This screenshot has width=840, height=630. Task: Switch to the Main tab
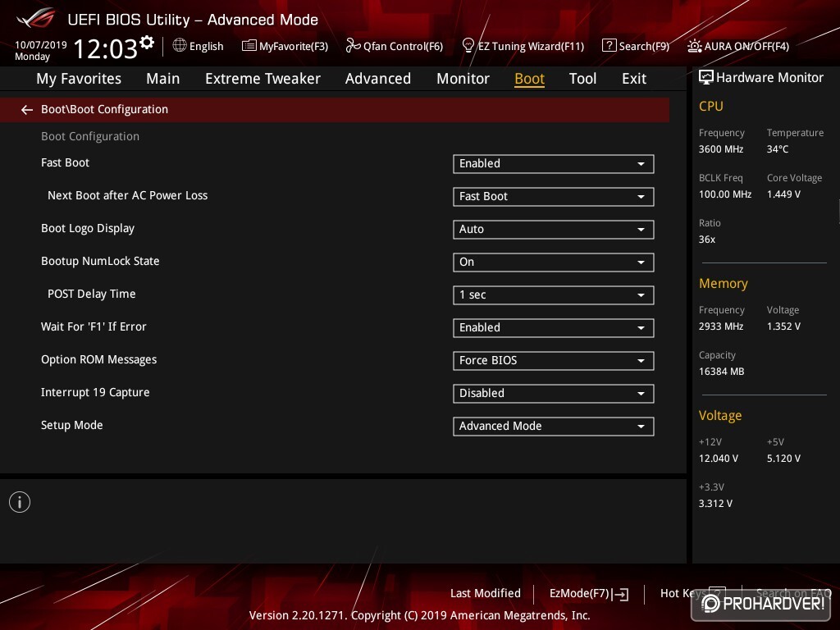click(x=163, y=79)
